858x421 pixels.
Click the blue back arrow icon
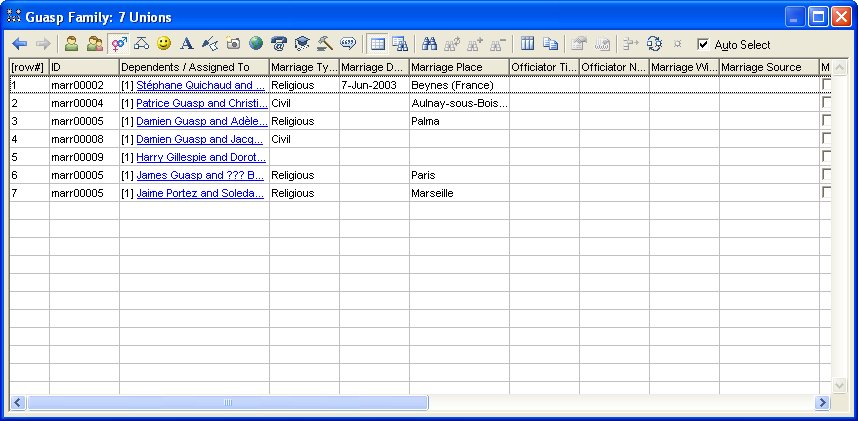[x=20, y=44]
